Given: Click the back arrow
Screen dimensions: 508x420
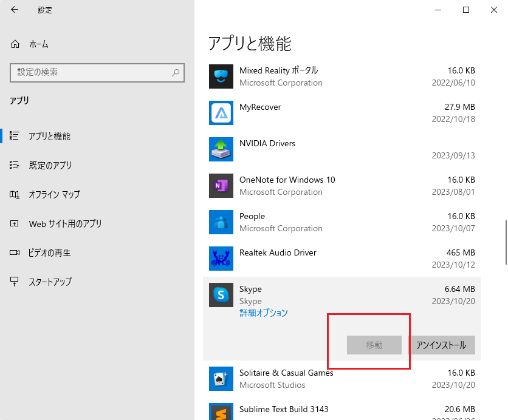Looking at the screenshot, I should (x=14, y=10).
